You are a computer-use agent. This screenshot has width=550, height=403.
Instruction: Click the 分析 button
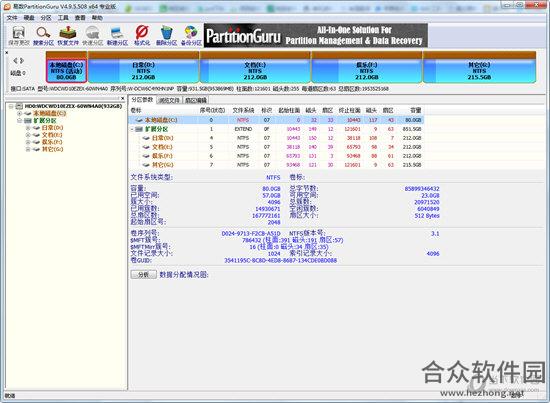tap(143, 275)
